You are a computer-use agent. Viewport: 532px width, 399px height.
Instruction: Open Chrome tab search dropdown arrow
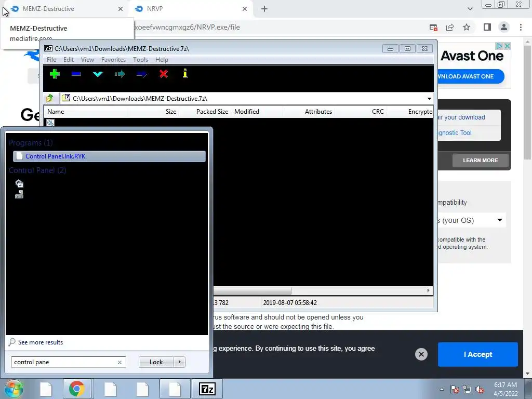click(470, 9)
